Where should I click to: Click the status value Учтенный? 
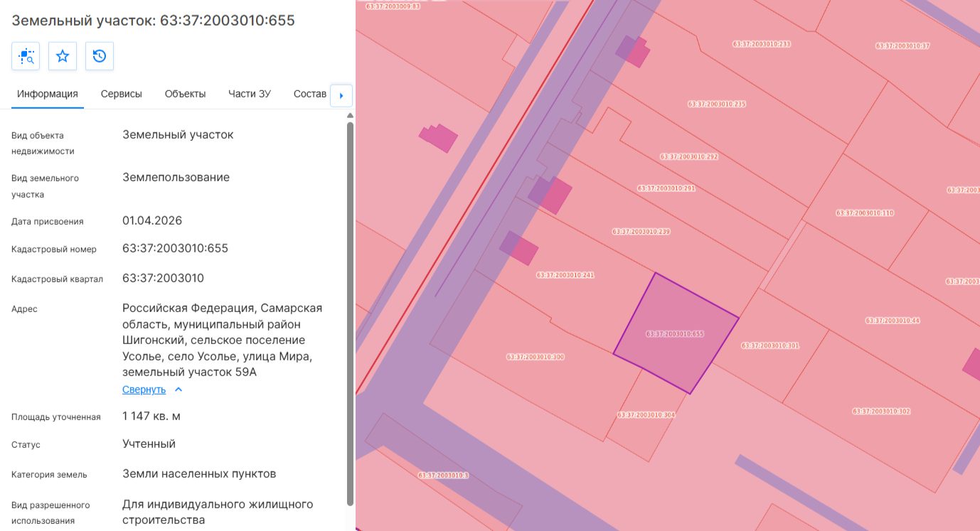click(x=149, y=444)
